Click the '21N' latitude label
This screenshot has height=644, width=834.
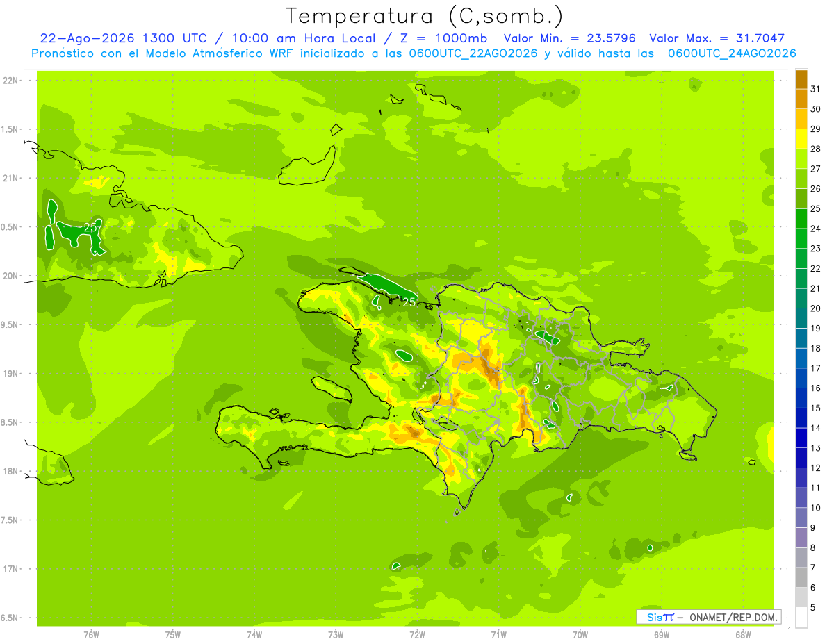10,178
